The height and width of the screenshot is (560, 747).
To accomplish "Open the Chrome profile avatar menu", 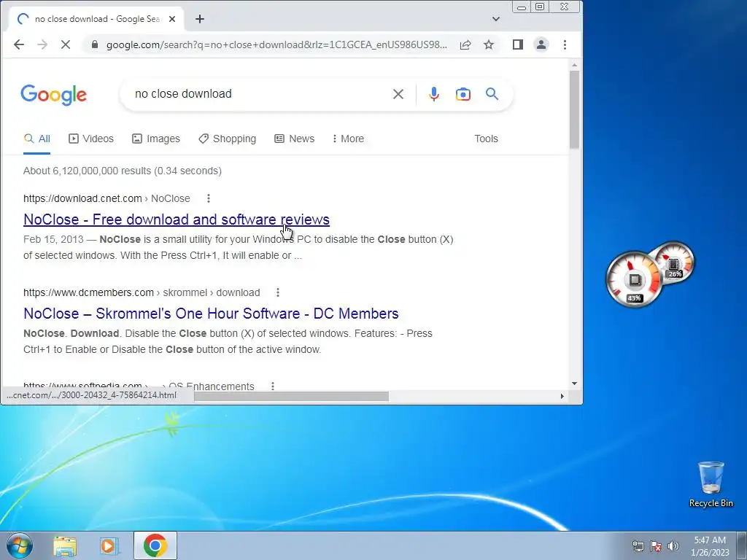I will (541, 44).
